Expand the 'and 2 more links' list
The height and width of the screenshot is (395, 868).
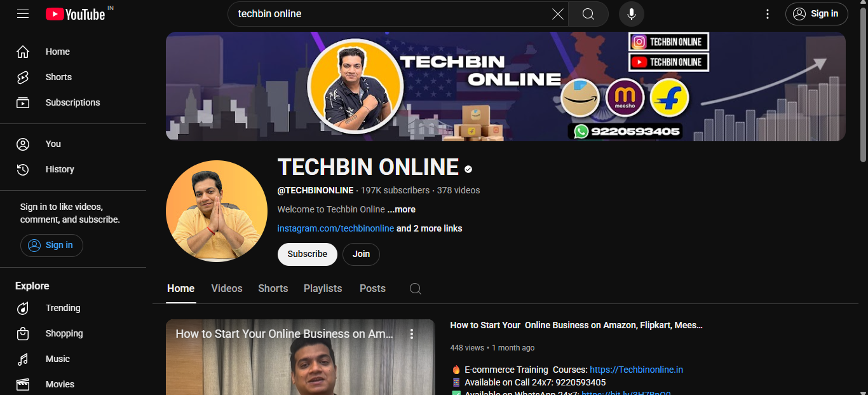pos(429,228)
